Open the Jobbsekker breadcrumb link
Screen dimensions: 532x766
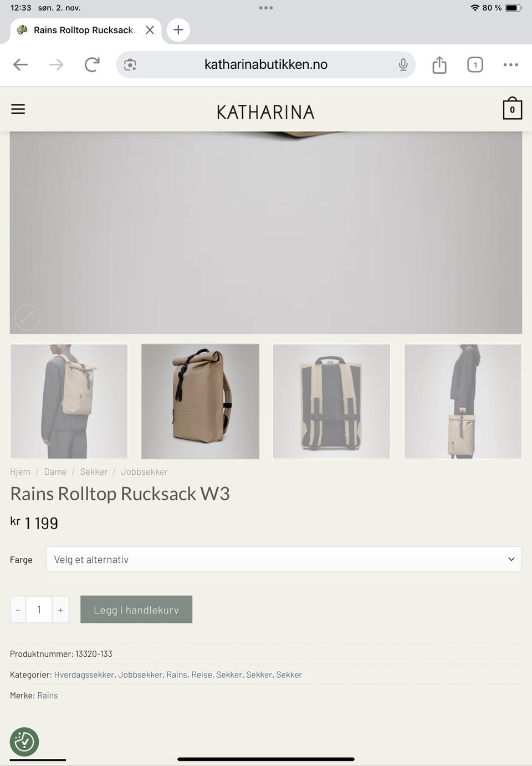[x=144, y=472]
